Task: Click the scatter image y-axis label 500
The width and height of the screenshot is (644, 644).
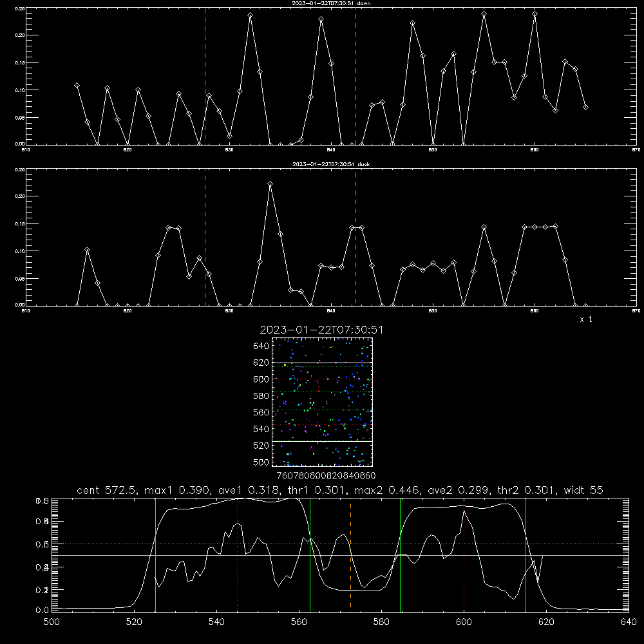Action: coord(261,462)
